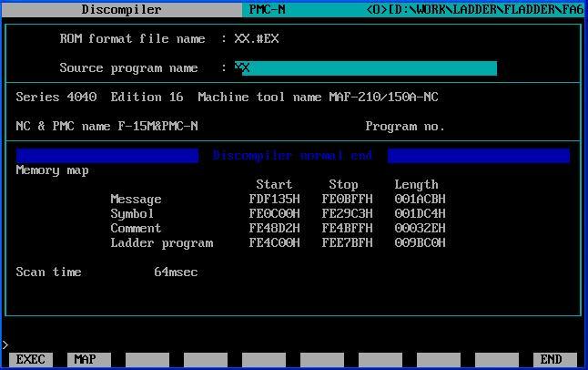This screenshot has width=588, height=370.
Task: Click the 64msec scan time value
Action: coord(176,272)
